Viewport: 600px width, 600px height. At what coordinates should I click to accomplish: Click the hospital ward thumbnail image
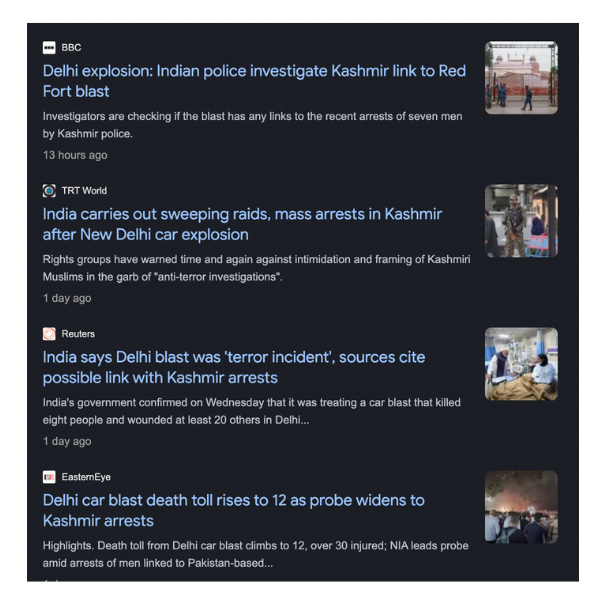click(x=521, y=364)
